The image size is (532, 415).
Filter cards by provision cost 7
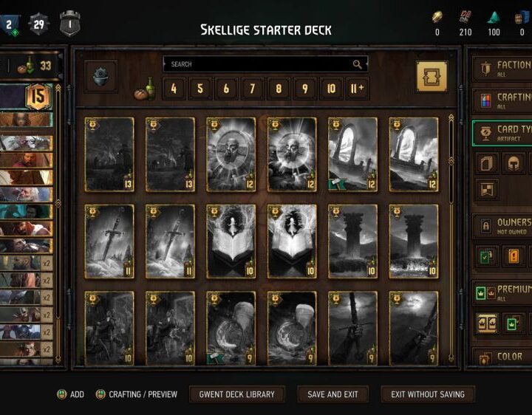252,89
